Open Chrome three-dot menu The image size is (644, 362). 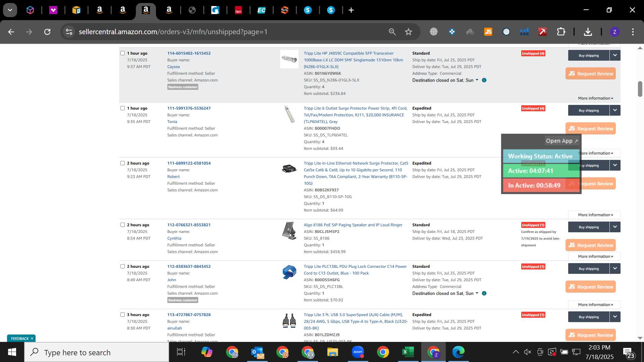[633, 32]
